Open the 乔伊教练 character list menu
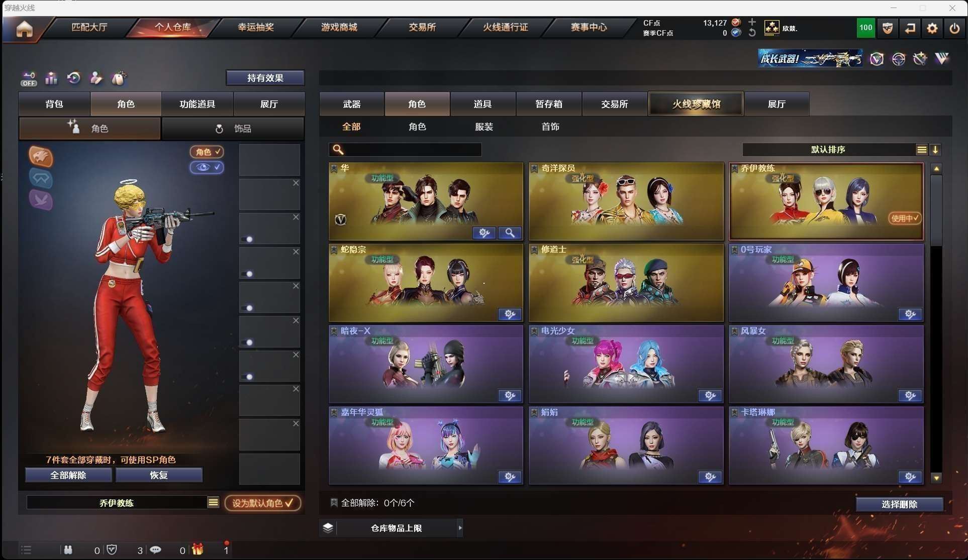Viewport: 968px width, 560px height. tap(213, 503)
